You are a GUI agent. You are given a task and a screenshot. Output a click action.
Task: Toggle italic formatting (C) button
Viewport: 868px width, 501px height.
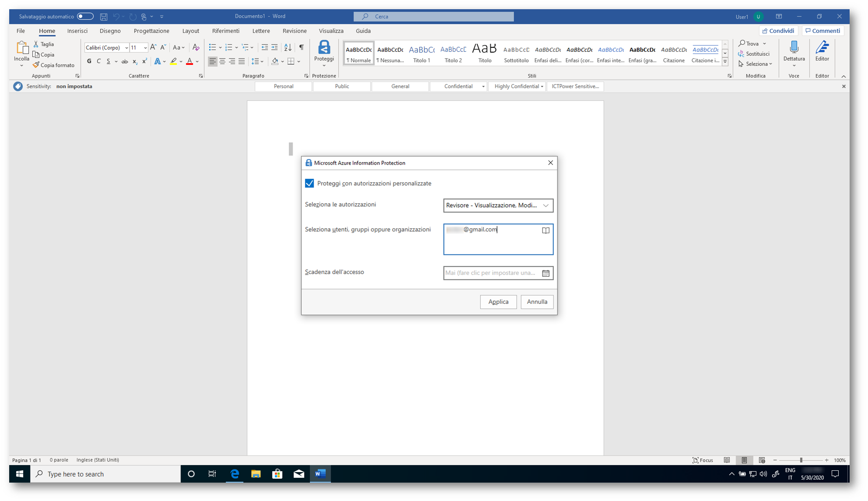pyautogui.click(x=99, y=61)
